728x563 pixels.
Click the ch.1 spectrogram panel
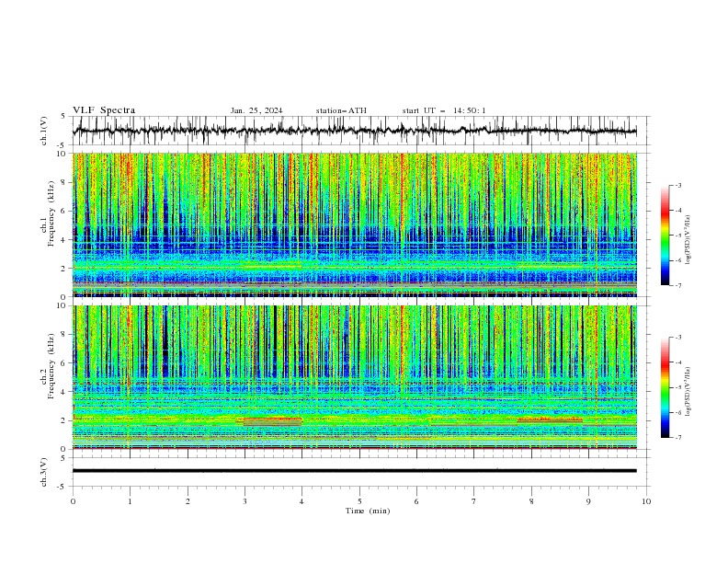pos(354,224)
